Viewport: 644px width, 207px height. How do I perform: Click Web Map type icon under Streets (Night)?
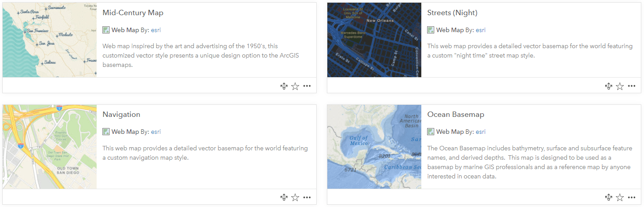coord(431,30)
